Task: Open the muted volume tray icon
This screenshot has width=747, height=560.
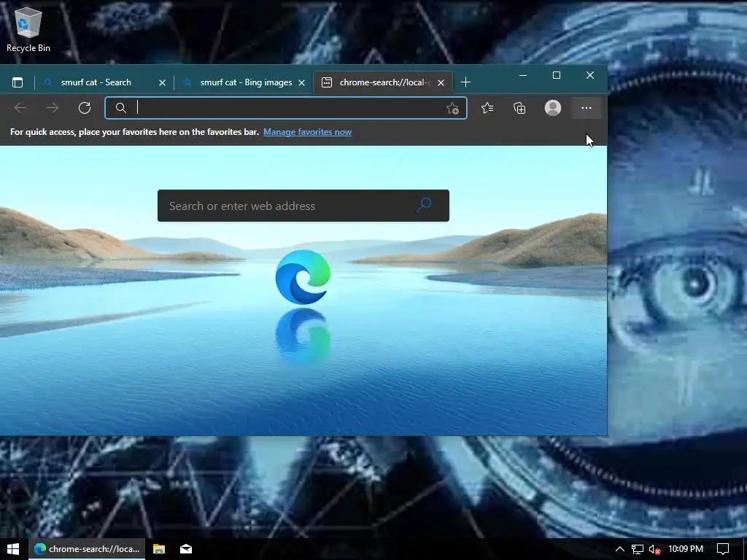Action: pyautogui.click(x=654, y=550)
